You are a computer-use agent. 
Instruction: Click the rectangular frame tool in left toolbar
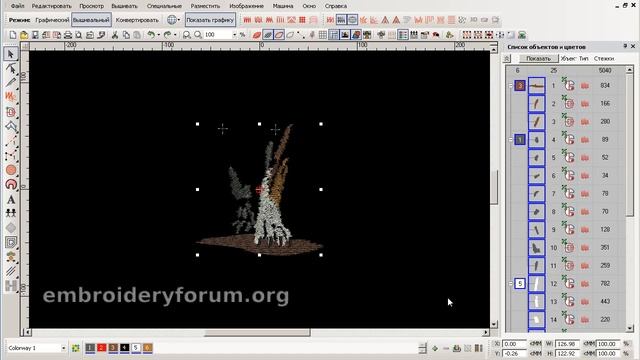[x=11, y=242]
